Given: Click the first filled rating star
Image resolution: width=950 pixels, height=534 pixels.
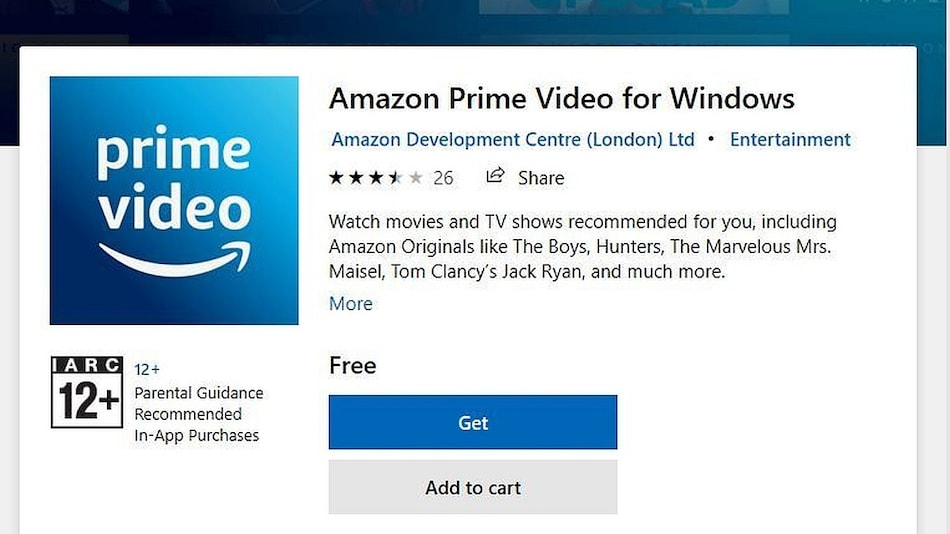Looking at the screenshot, I should coord(336,178).
